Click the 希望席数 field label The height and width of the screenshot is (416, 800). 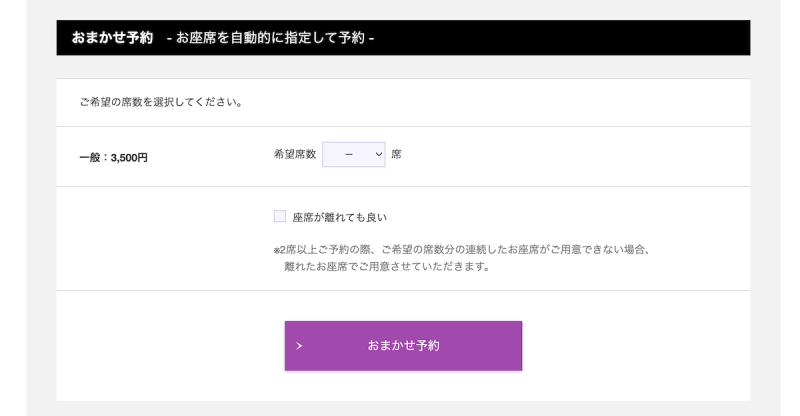pos(295,154)
